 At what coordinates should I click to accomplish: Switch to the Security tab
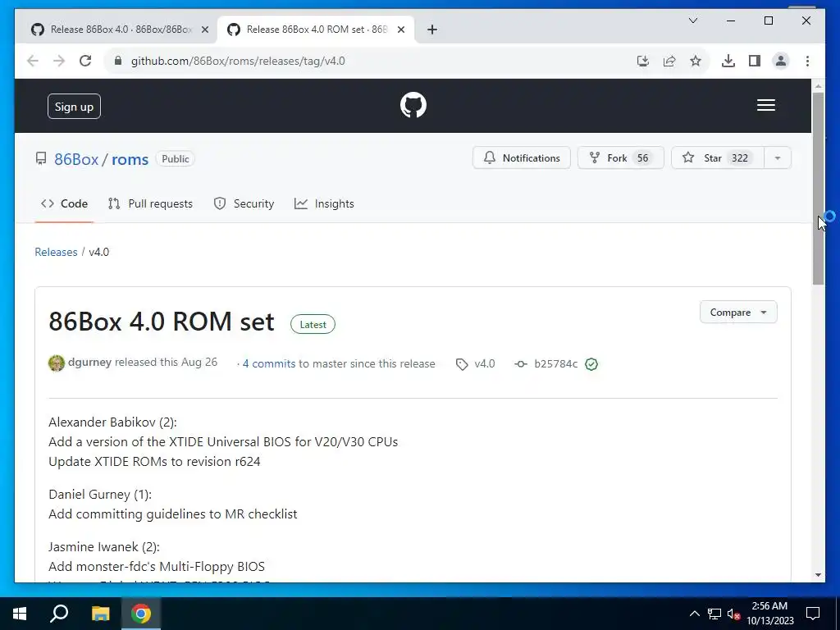244,203
